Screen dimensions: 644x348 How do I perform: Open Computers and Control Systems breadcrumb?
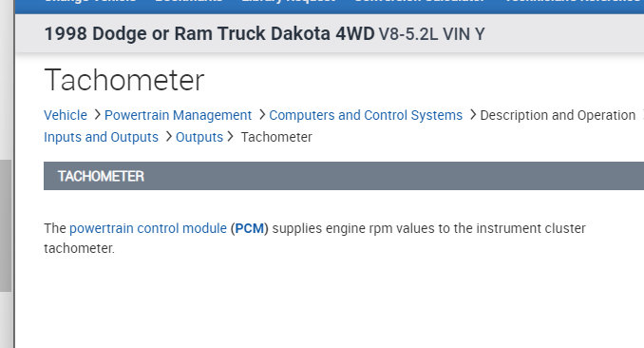tap(366, 115)
